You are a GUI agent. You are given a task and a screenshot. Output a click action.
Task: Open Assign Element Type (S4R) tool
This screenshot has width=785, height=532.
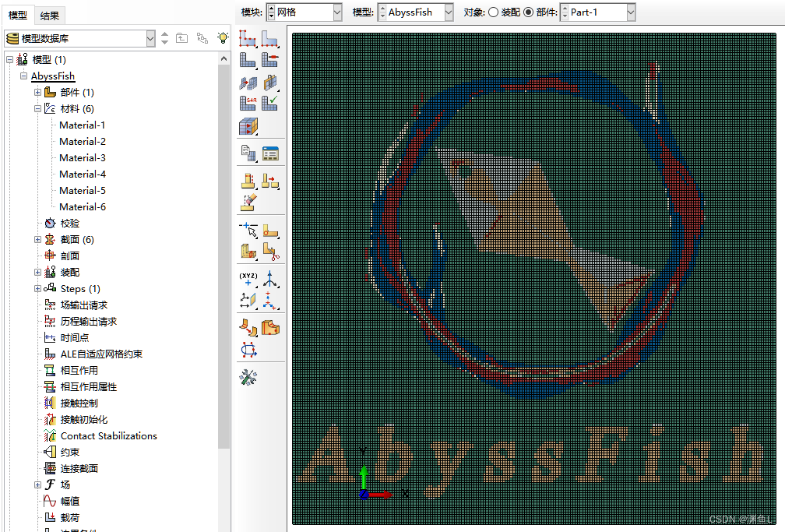248,103
